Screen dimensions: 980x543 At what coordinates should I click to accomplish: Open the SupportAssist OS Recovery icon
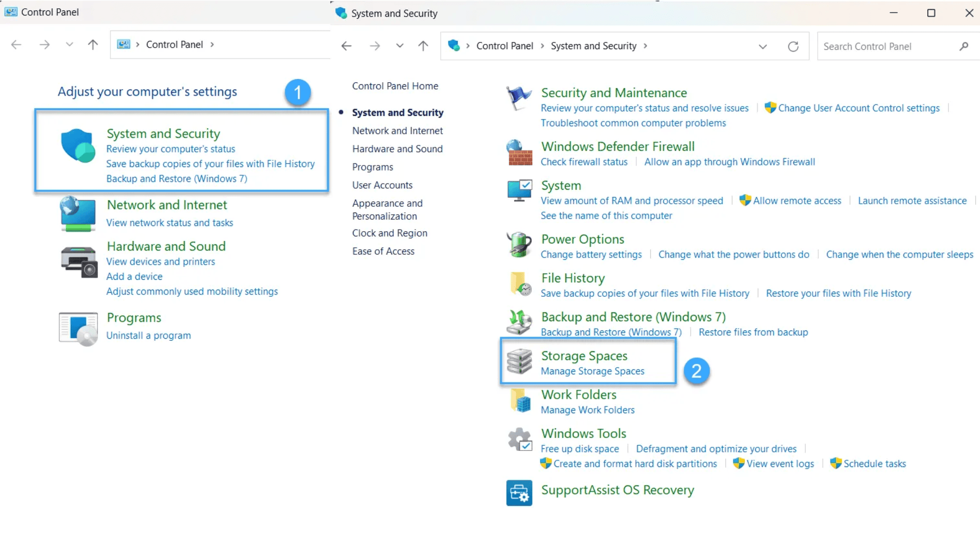pyautogui.click(x=519, y=493)
